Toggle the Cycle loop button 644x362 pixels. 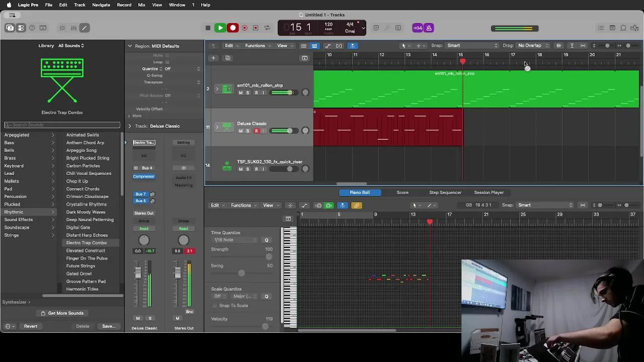tap(267, 28)
